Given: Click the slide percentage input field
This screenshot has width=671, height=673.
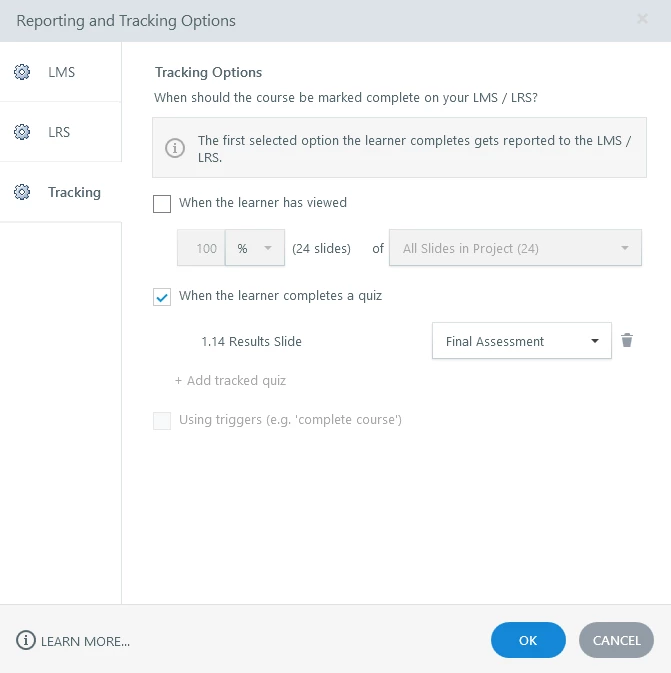Looking at the screenshot, I should (x=201, y=249).
